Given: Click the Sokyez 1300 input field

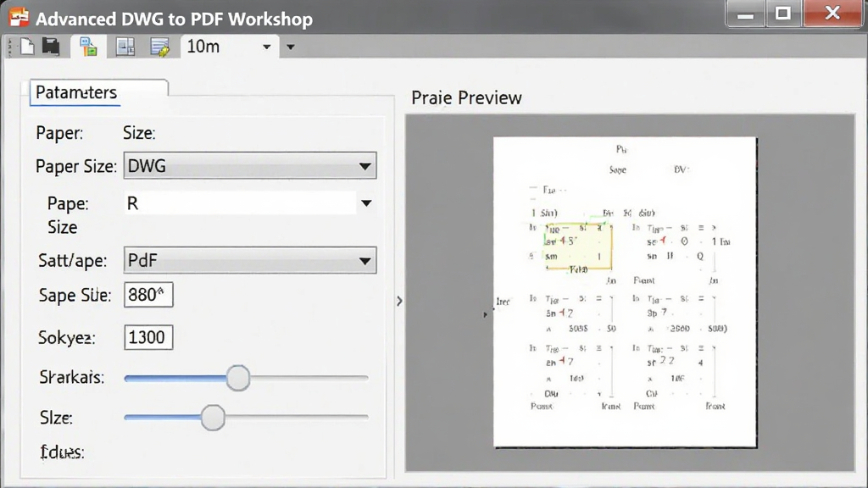Looking at the screenshot, I should (148, 337).
